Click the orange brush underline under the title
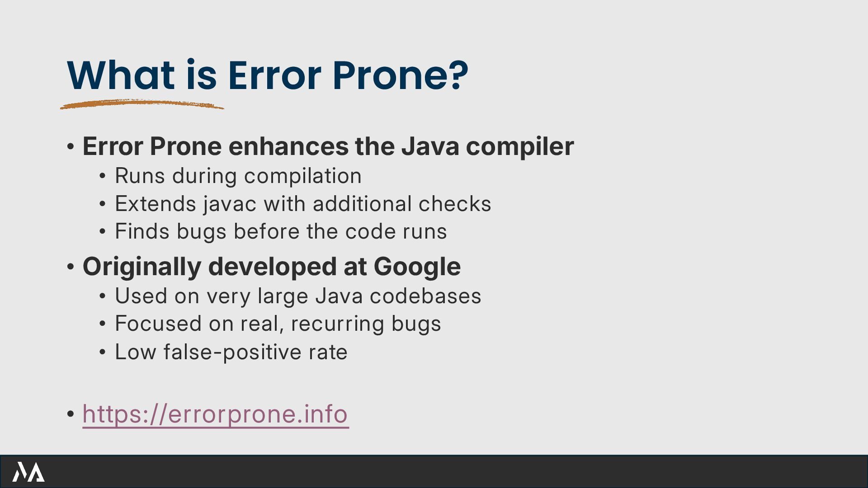Image resolution: width=868 pixels, height=488 pixels. tap(142, 104)
